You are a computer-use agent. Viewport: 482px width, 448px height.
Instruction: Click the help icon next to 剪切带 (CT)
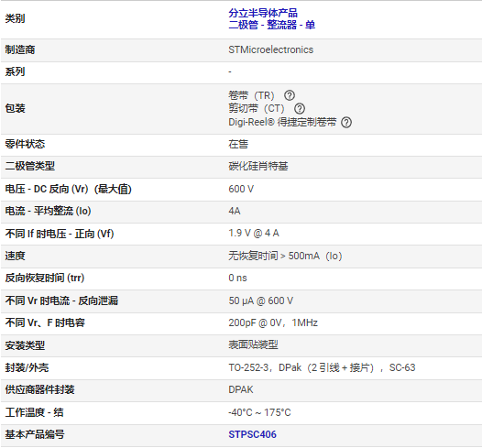click(x=300, y=108)
